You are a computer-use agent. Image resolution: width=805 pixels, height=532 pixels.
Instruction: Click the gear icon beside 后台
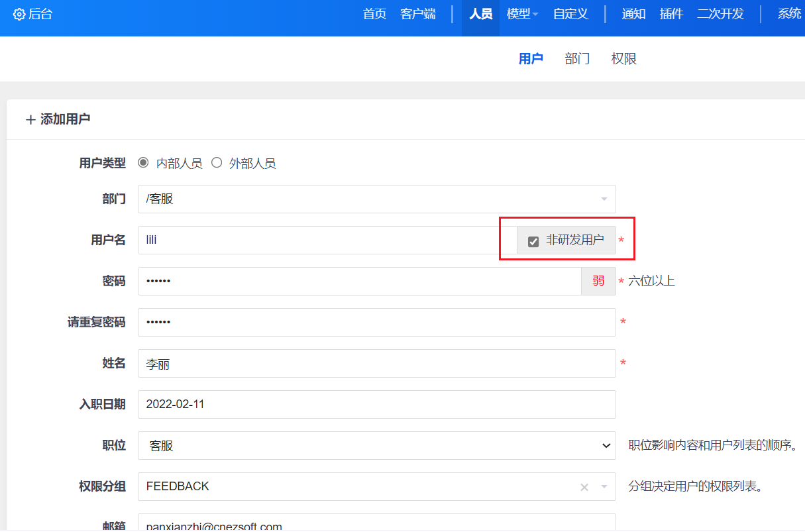point(19,15)
